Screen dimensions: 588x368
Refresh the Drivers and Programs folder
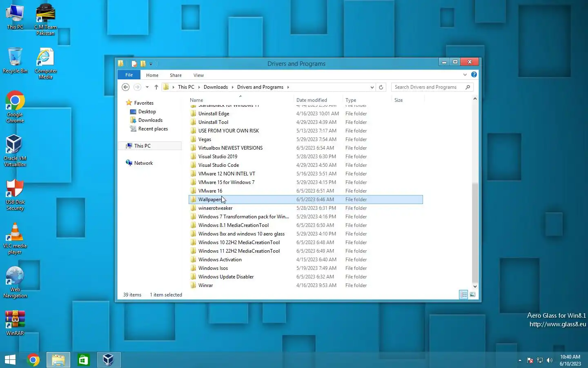pyautogui.click(x=381, y=87)
